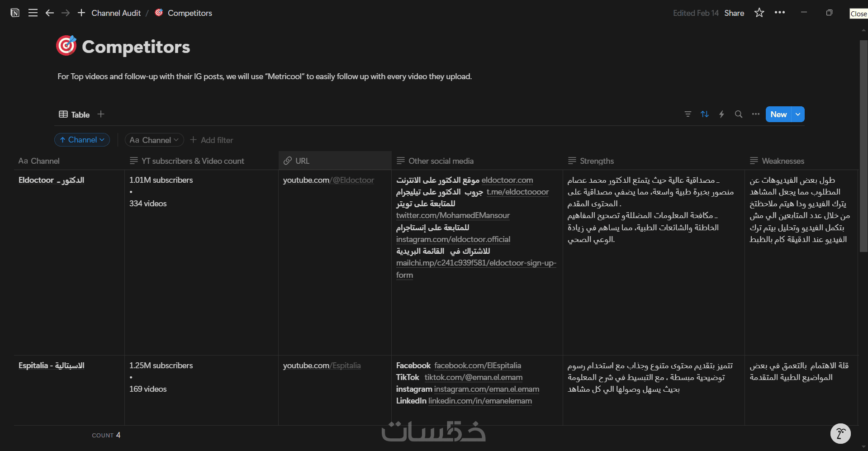The image size is (868, 451).
Task: Click the Competitors target page icon
Action: (x=66, y=46)
